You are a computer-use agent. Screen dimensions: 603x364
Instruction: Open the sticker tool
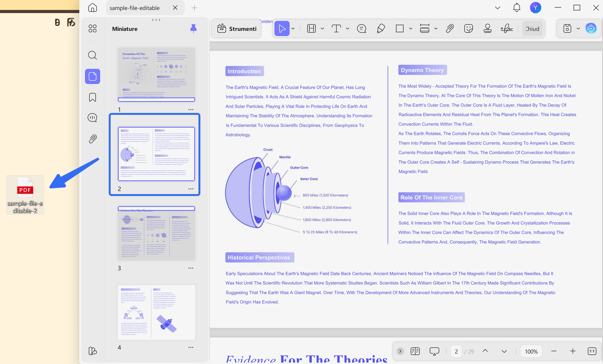click(468, 29)
